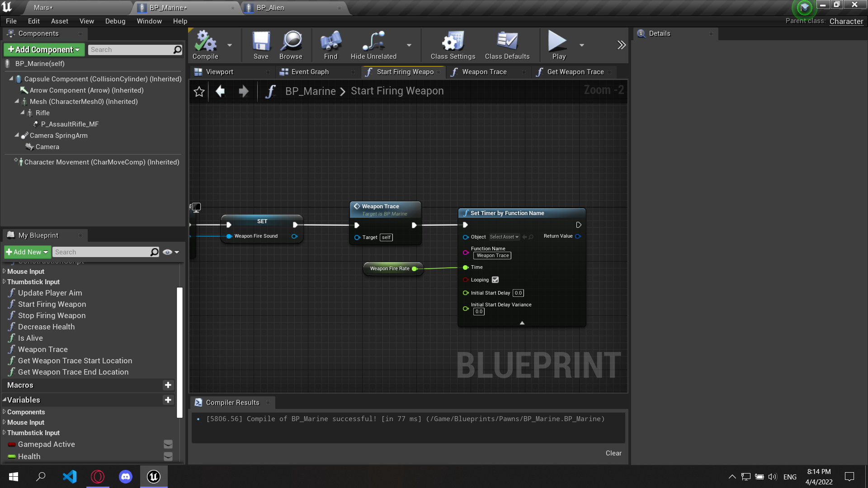
Task: Toggle the Hide Unrelated toolbar icon
Action: pyautogui.click(x=373, y=45)
